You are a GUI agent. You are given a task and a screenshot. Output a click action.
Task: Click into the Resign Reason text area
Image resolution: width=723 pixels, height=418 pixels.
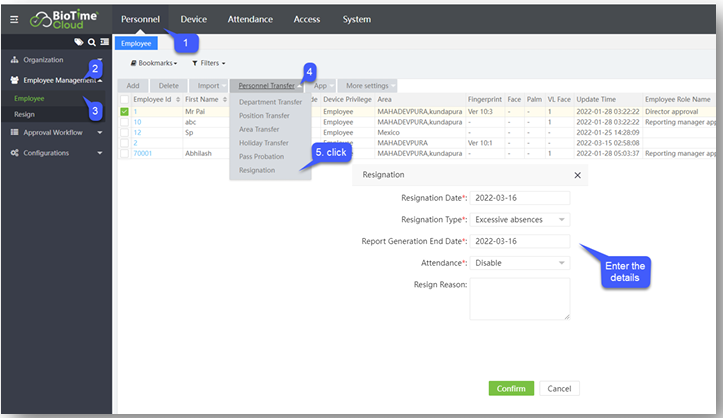519,298
